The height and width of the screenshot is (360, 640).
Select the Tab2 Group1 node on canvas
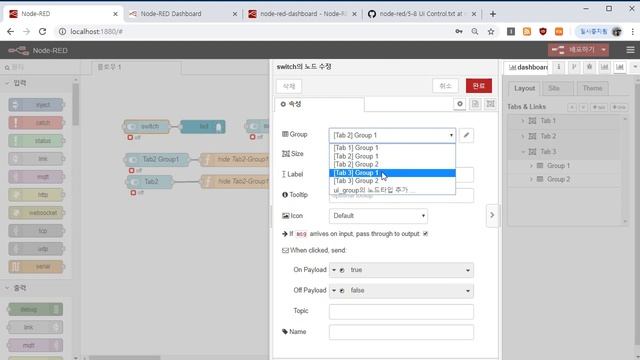(157, 159)
